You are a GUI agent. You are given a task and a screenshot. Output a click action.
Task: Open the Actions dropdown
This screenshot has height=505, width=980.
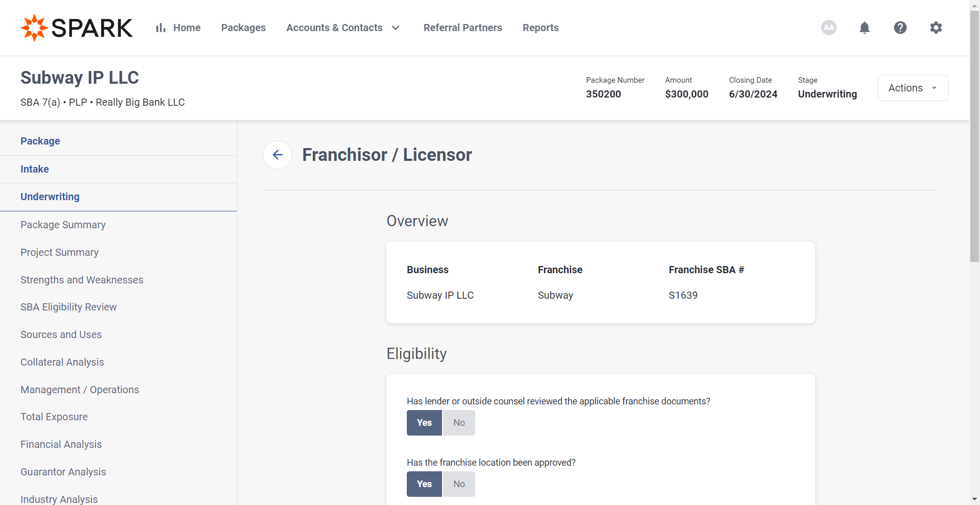tap(913, 88)
